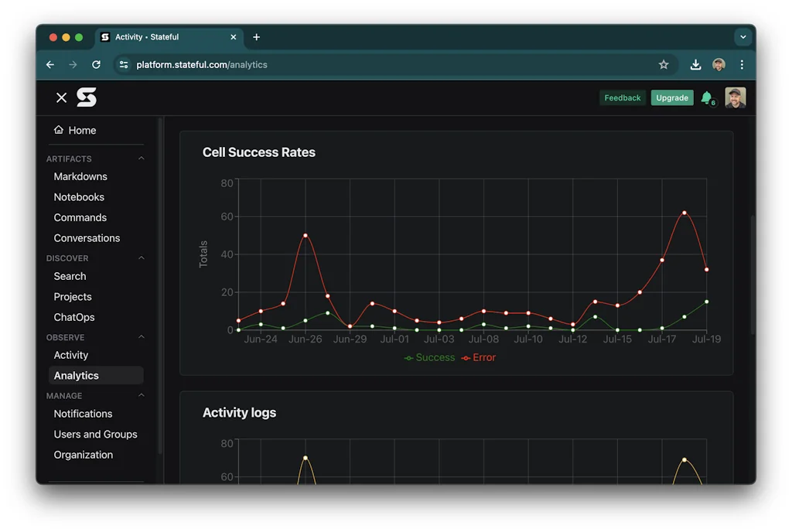
Task: Click the Feedback button
Action: click(623, 97)
